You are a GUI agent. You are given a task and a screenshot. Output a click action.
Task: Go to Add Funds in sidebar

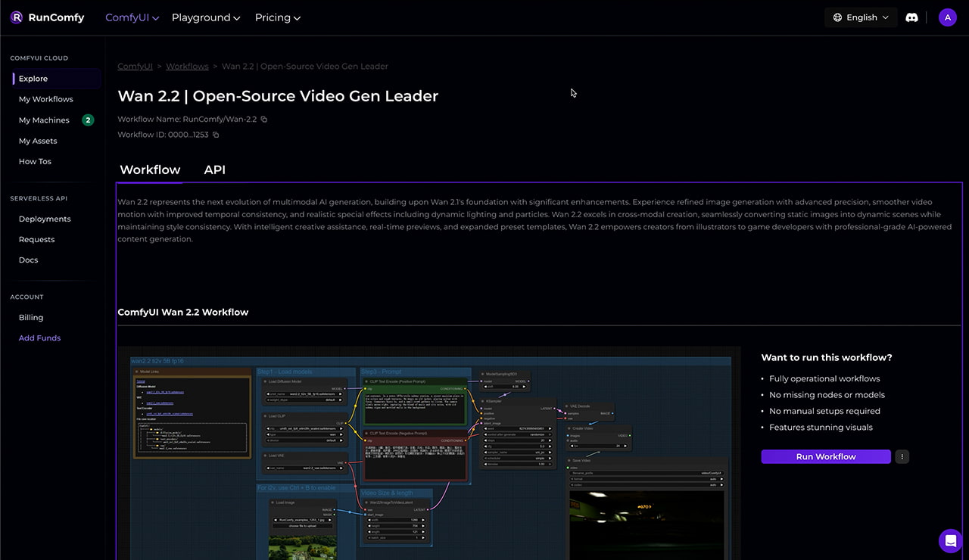[39, 338]
